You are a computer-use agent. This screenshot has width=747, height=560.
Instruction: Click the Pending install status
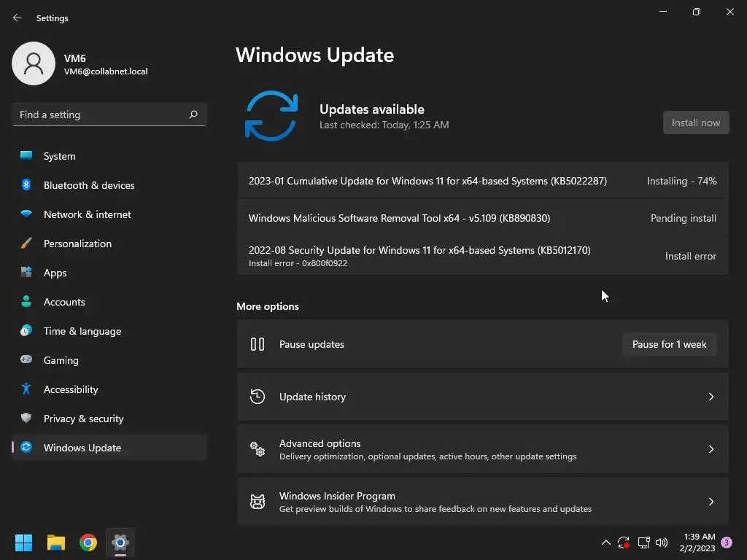click(683, 218)
